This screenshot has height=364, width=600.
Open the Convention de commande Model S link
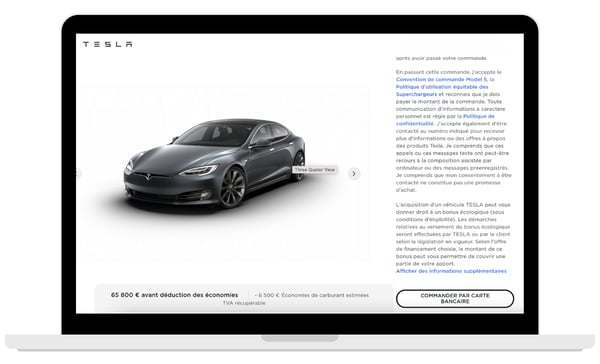(x=442, y=79)
